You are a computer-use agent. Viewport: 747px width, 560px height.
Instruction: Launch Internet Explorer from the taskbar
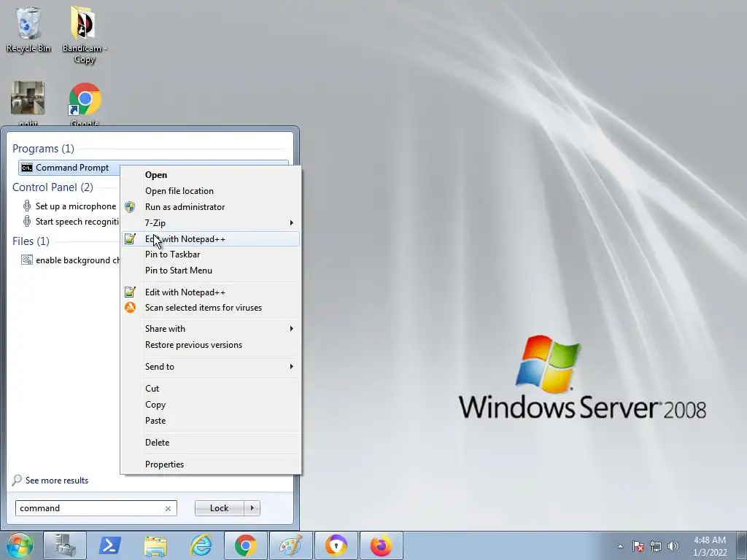(201, 545)
